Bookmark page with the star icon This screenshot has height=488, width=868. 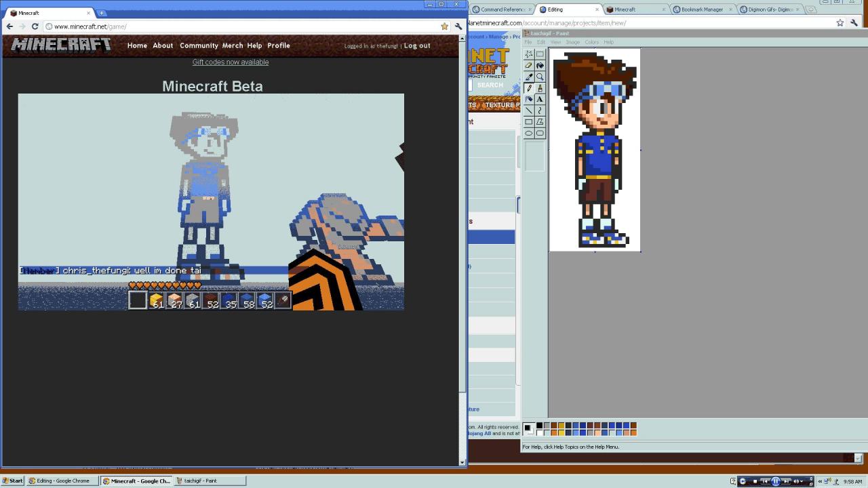[x=445, y=26]
